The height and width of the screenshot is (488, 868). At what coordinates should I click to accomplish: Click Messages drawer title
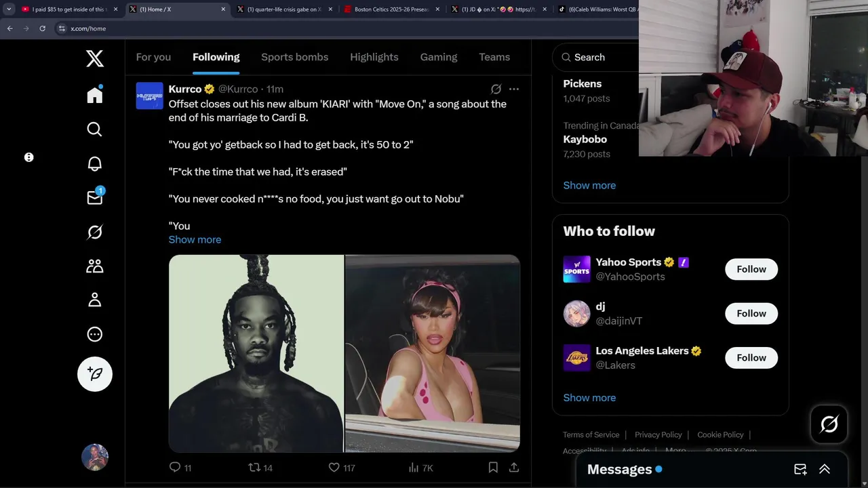619,469
